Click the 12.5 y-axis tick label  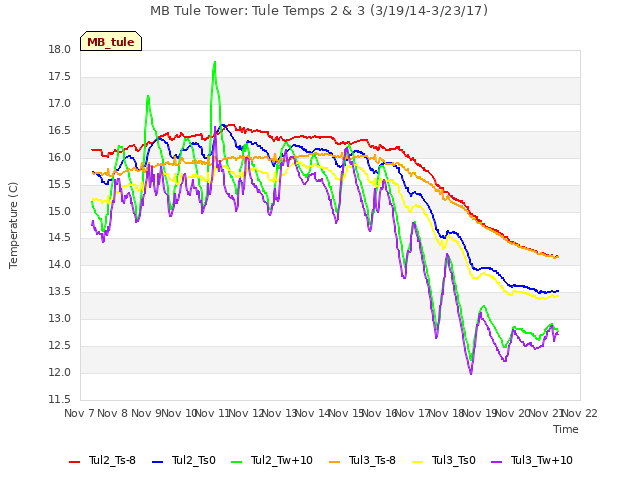[60, 346]
